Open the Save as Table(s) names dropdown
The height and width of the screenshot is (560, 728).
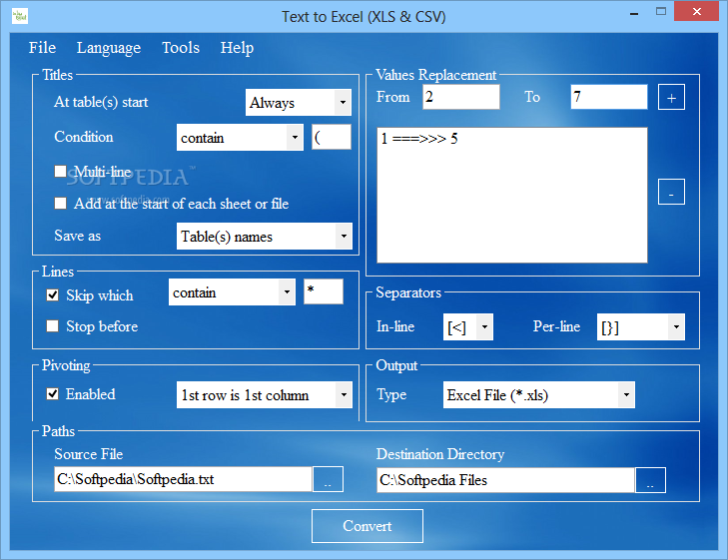coord(344,237)
